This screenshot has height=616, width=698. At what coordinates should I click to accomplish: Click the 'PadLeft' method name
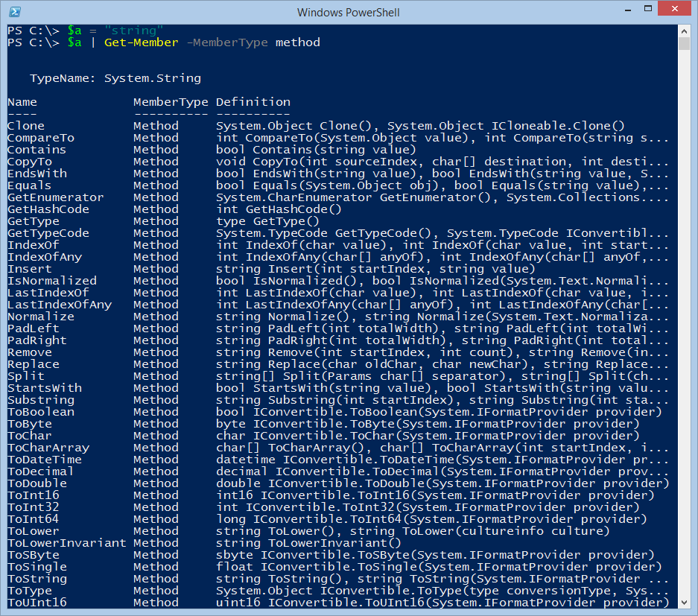pyautogui.click(x=34, y=329)
